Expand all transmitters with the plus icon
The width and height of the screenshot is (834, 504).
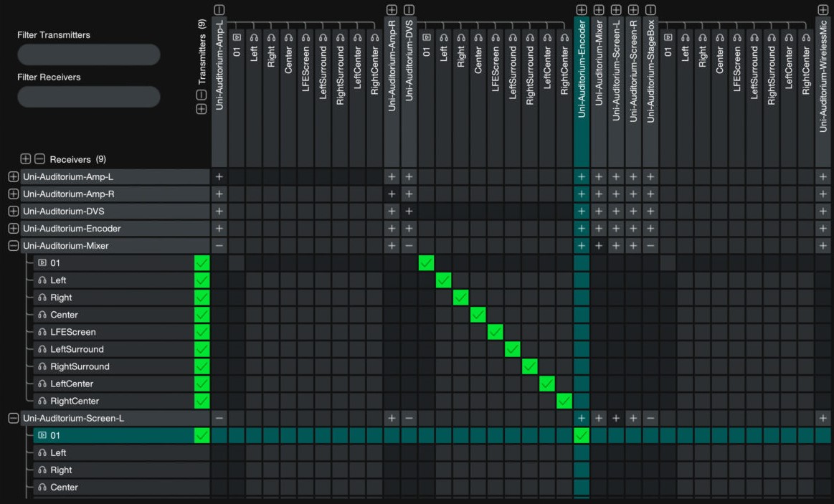click(202, 109)
